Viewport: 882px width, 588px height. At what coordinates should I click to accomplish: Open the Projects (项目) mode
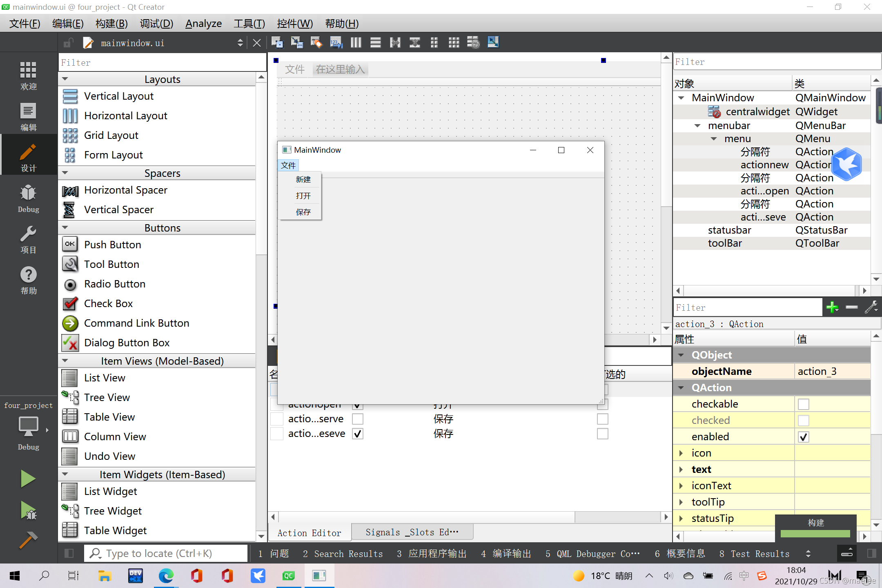click(x=28, y=239)
